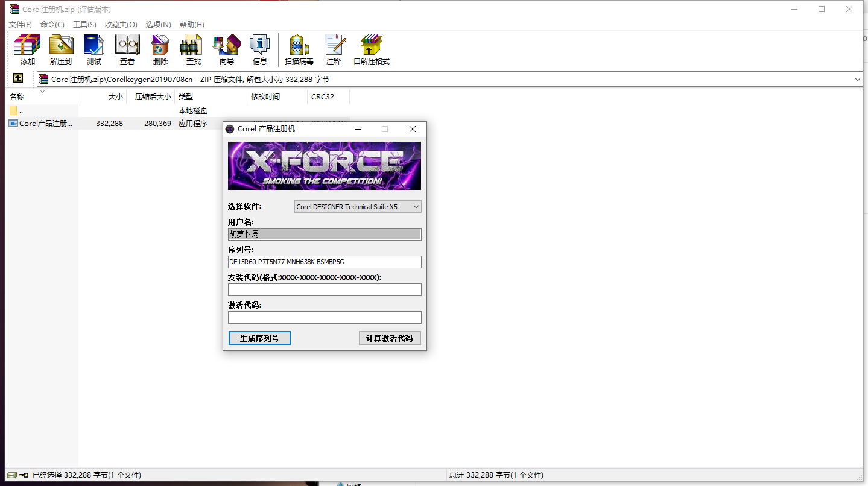Click the activation code (激活代码) field

click(325, 317)
